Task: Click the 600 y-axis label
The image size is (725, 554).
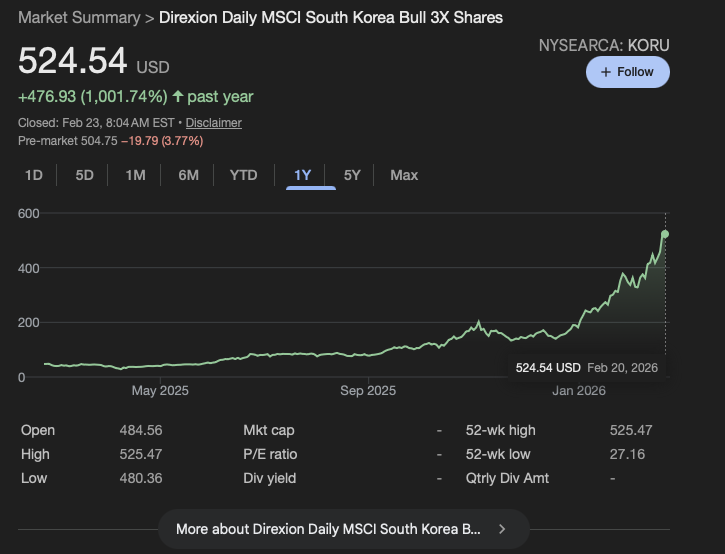Action: 29,214
